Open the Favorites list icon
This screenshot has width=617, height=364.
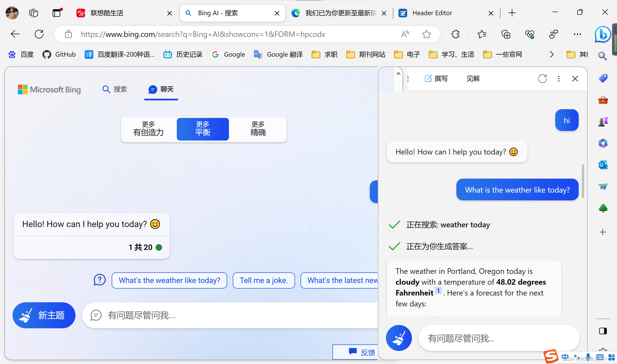482,34
